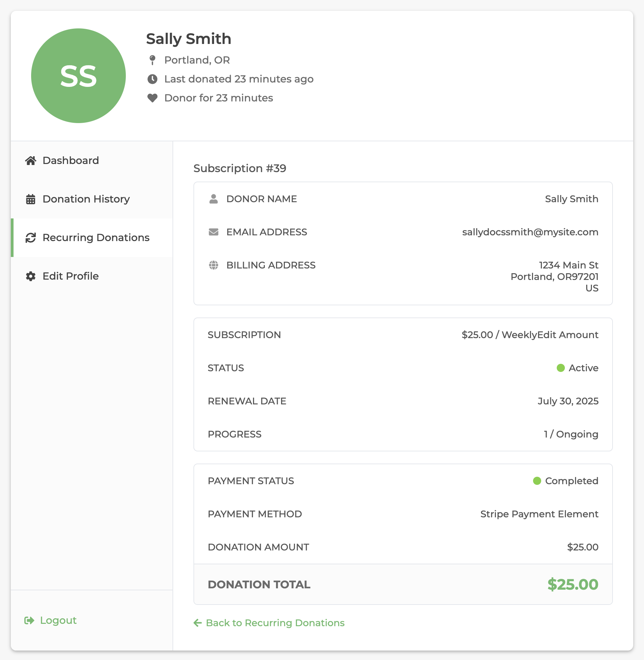Click the donor name person icon
Image resolution: width=644 pixels, height=660 pixels.
click(x=213, y=199)
